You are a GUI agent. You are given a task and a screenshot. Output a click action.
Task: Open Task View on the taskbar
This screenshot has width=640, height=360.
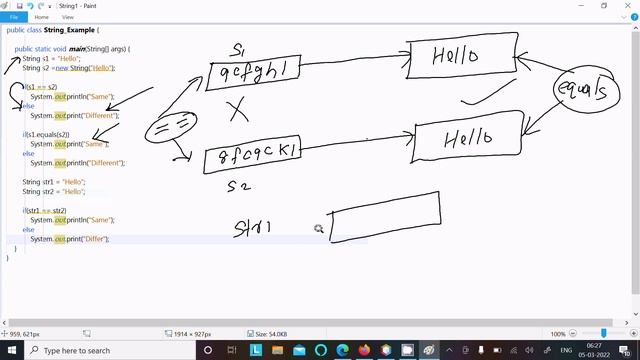pos(232,350)
